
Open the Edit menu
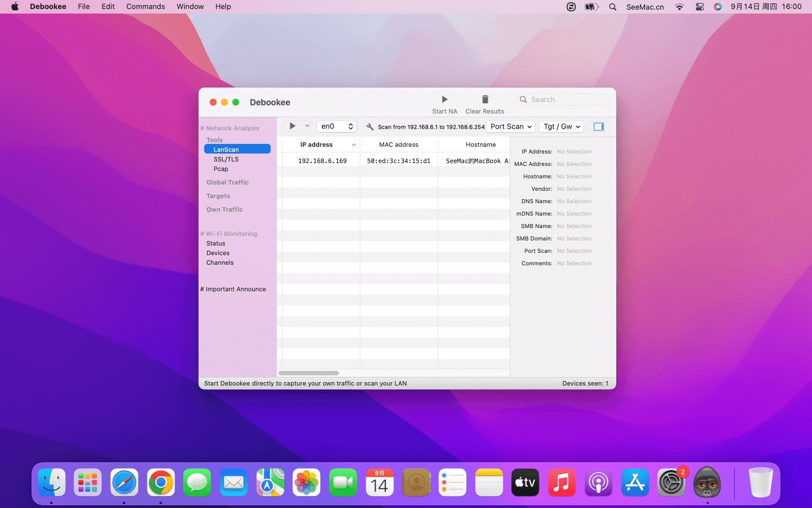click(x=108, y=7)
